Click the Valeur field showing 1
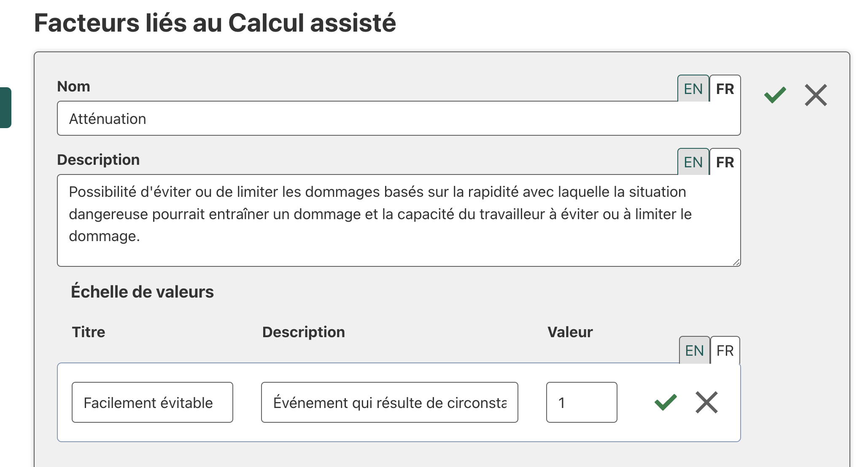The width and height of the screenshot is (868, 467). 581,403
